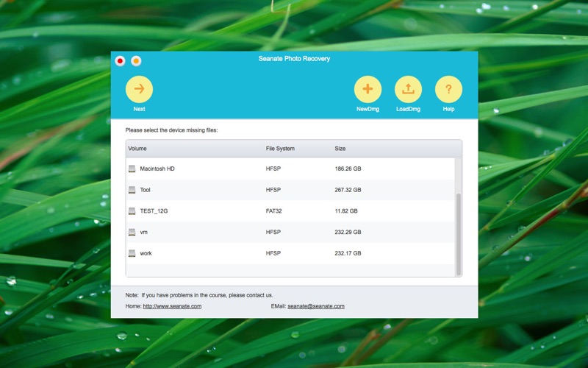Image resolution: width=588 pixels, height=368 pixels.
Task: Sort by the Volume column header
Action: click(137, 149)
